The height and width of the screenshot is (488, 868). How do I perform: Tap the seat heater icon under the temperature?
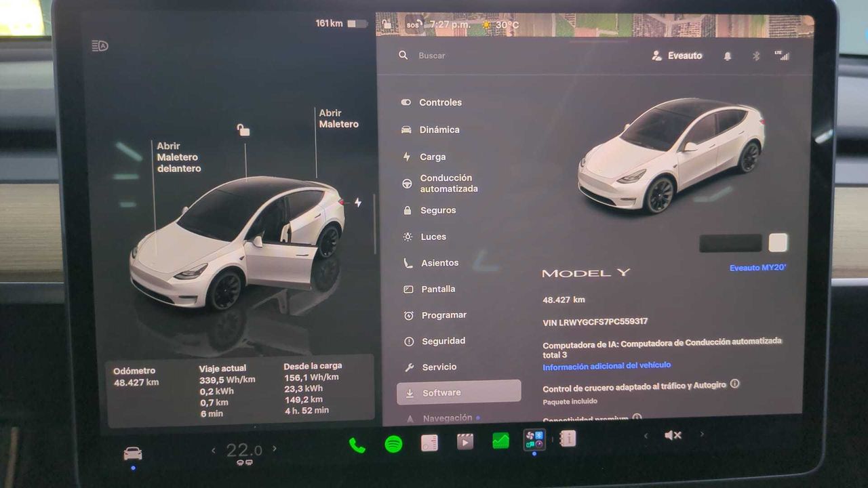click(244, 463)
